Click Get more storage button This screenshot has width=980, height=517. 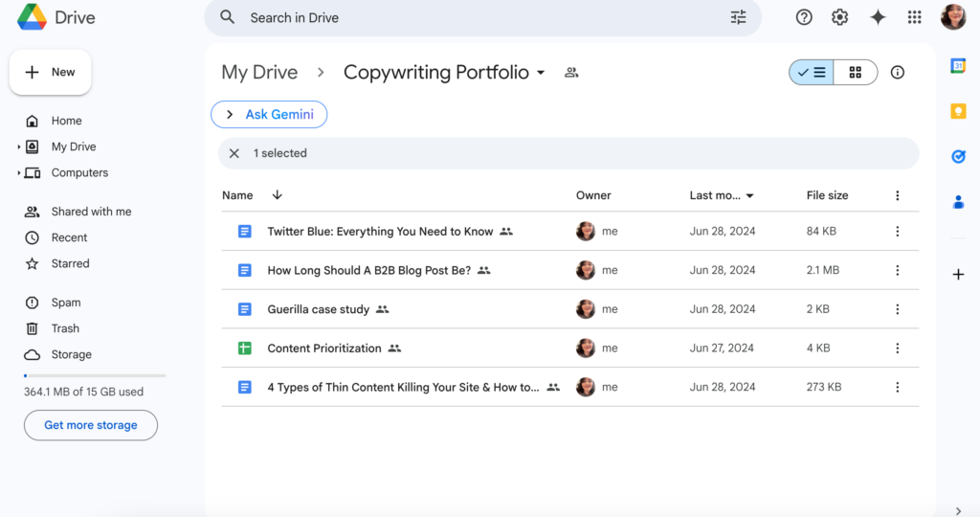point(91,425)
